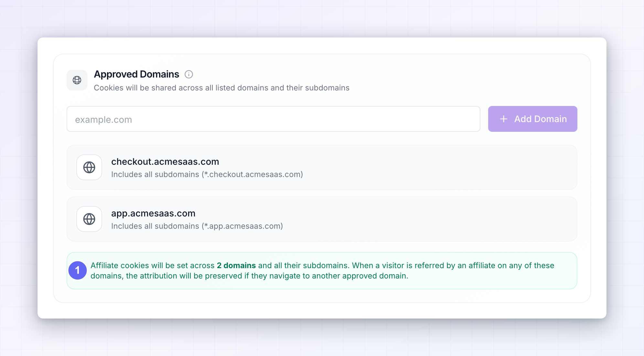Viewport: 644px width, 356px height.
Task: Click the bold "2 domains" text
Action: tap(236, 266)
